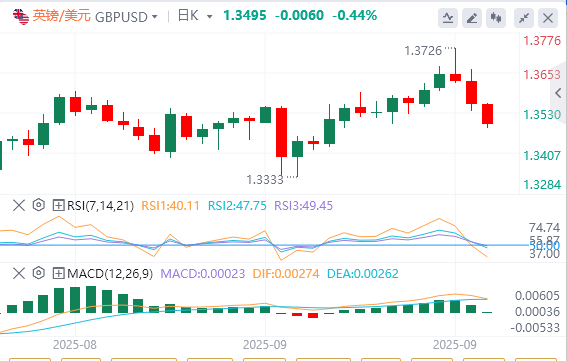The height and width of the screenshot is (361, 567).
Task: Click the 1.3726 high price marker
Action: (x=423, y=51)
